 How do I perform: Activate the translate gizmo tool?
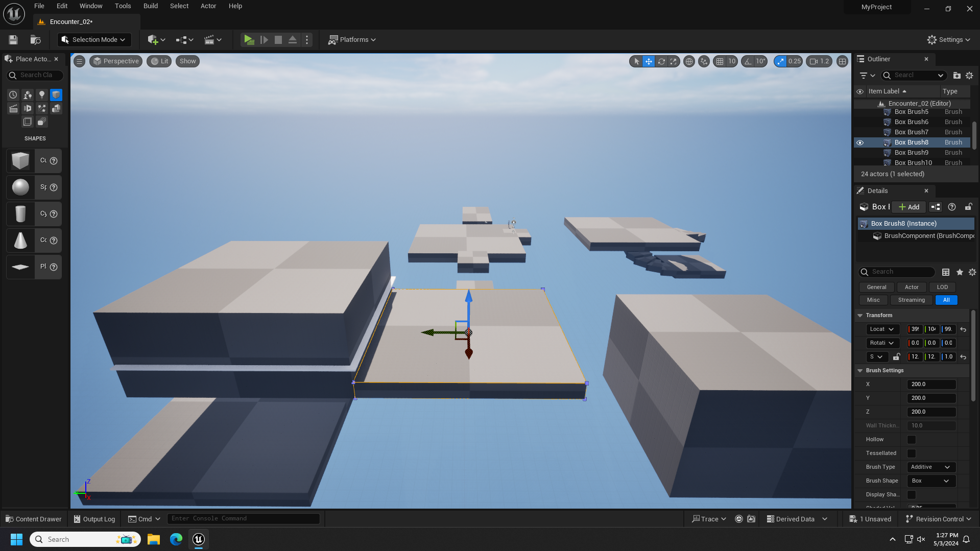tap(649, 61)
